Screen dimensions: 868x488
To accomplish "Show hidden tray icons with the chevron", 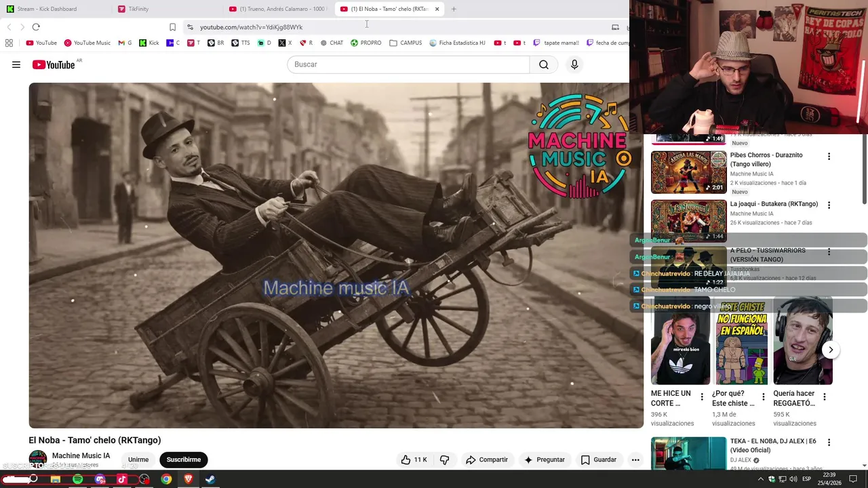I will 760,479.
